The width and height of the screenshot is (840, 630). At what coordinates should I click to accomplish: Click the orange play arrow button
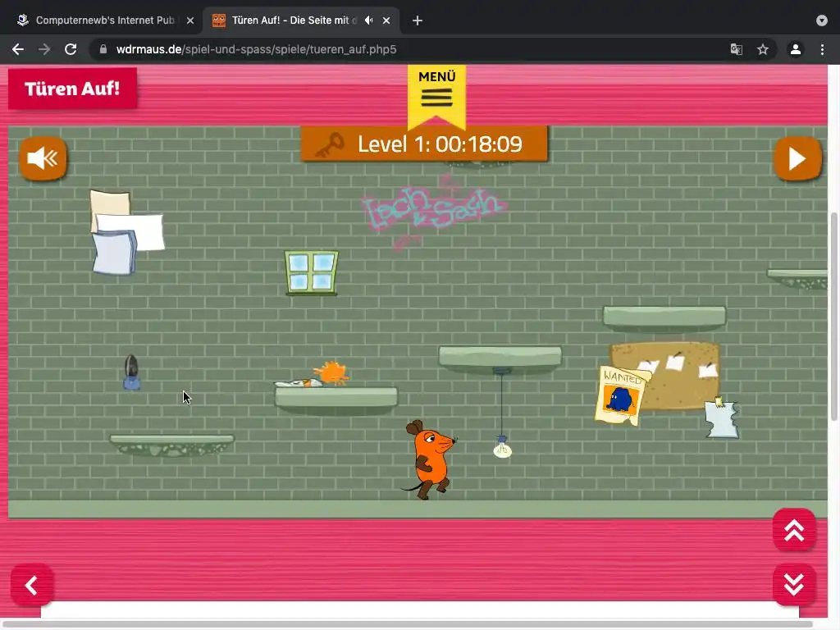click(797, 158)
